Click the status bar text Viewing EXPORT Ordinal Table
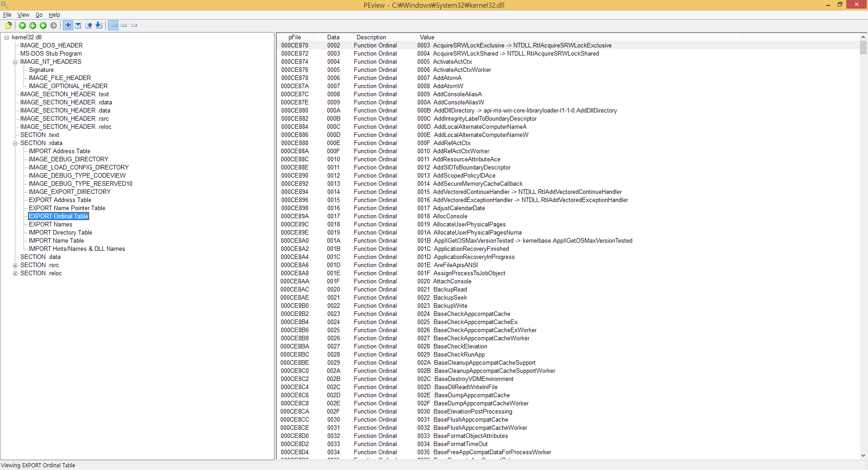Screen dimensions: 868x470 click(x=38, y=465)
